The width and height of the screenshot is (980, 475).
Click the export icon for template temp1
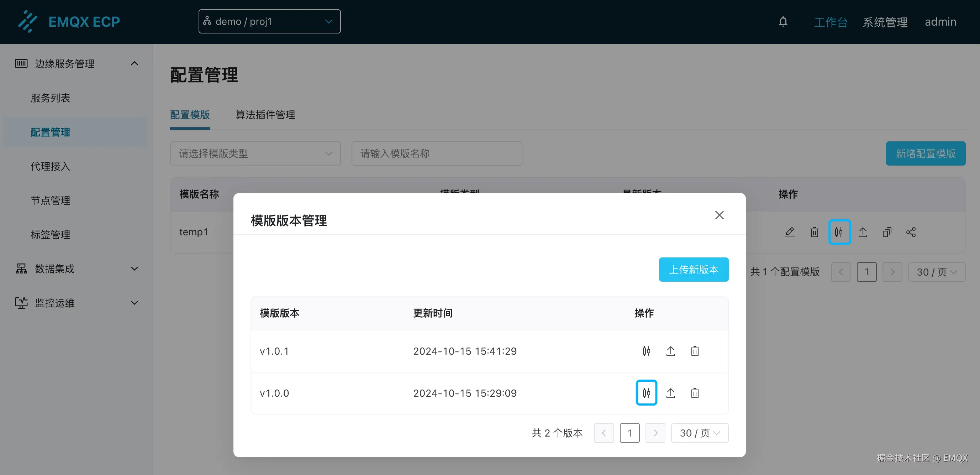point(863,232)
